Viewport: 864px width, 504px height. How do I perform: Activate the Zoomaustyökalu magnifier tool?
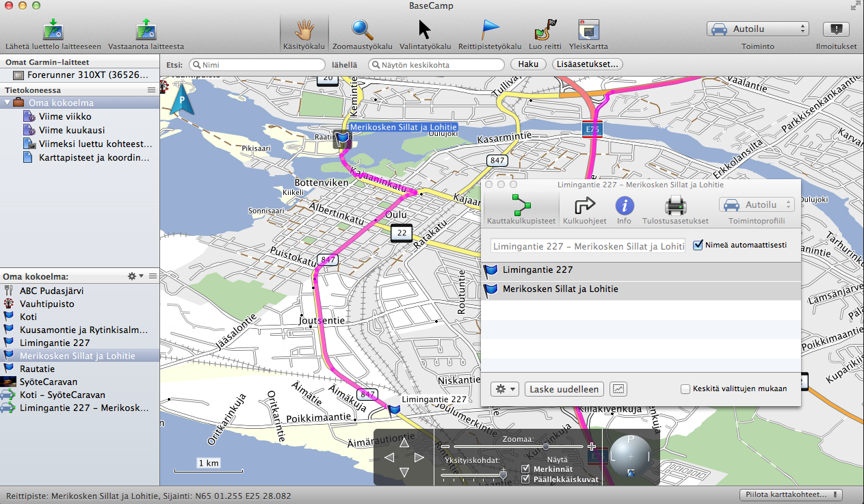[x=362, y=30]
